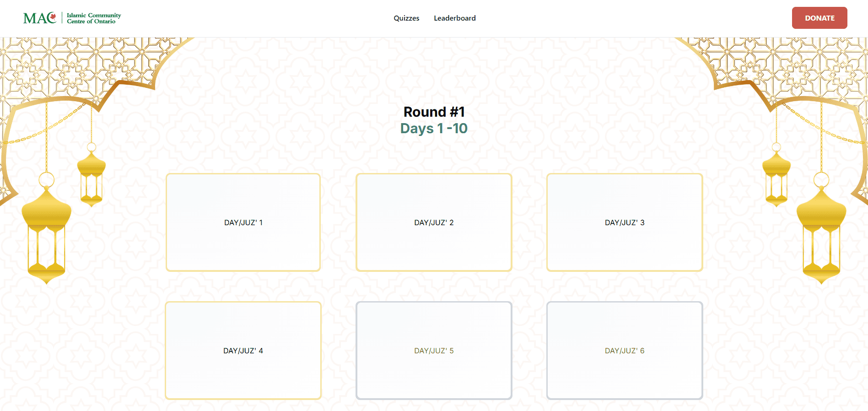Click the Days 1 -10 subtitle
Screen dimensions: 868x411
tap(434, 129)
